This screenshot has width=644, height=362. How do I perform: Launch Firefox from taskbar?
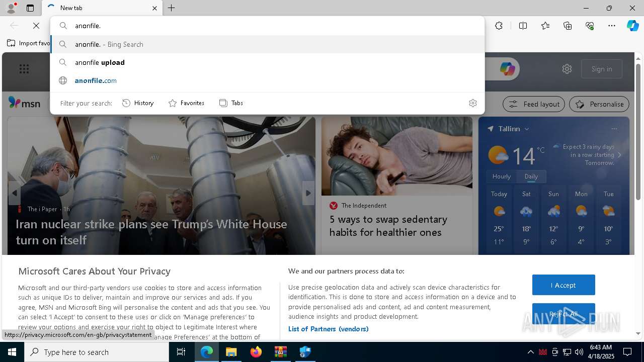click(x=256, y=352)
